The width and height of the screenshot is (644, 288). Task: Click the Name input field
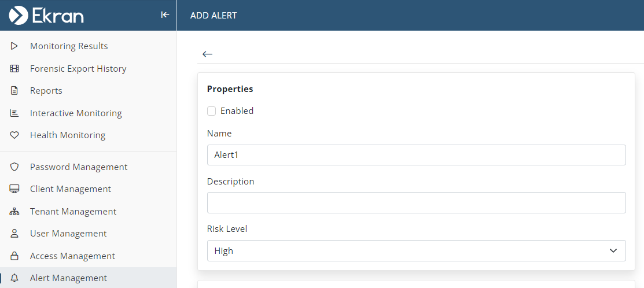coord(416,155)
